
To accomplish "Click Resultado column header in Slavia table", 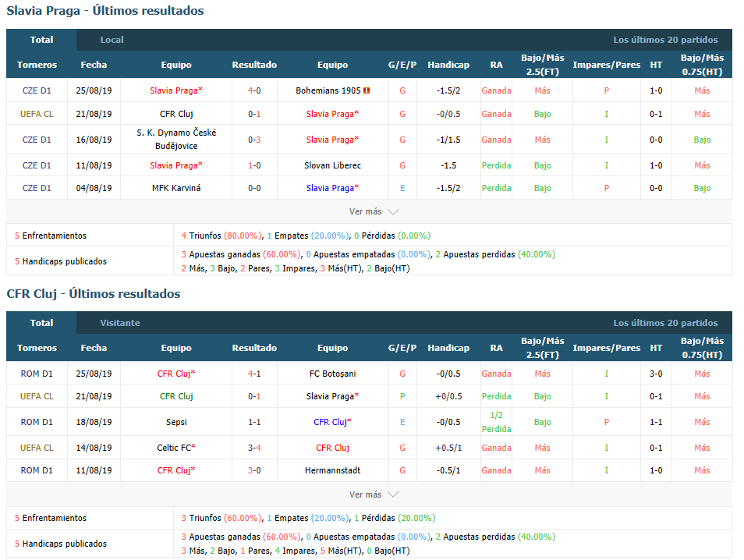I will [254, 65].
